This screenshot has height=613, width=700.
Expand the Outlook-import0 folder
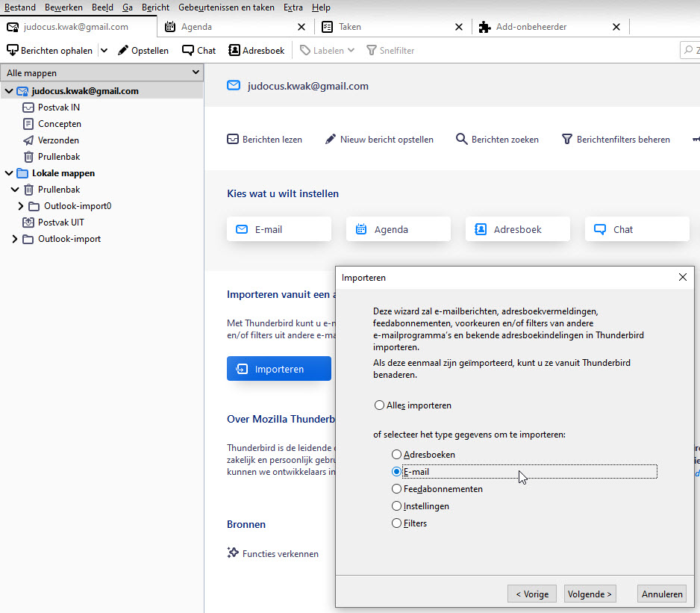[21, 206]
